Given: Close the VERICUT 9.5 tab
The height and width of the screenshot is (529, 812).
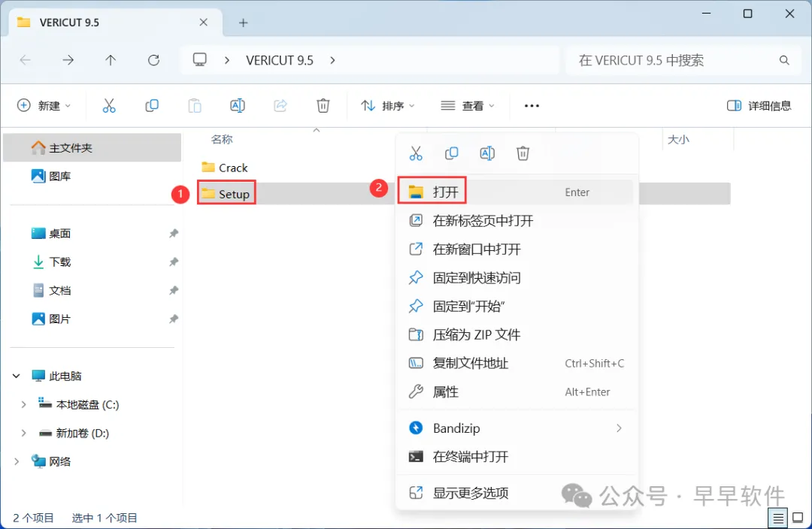Looking at the screenshot, I should 204,23.
